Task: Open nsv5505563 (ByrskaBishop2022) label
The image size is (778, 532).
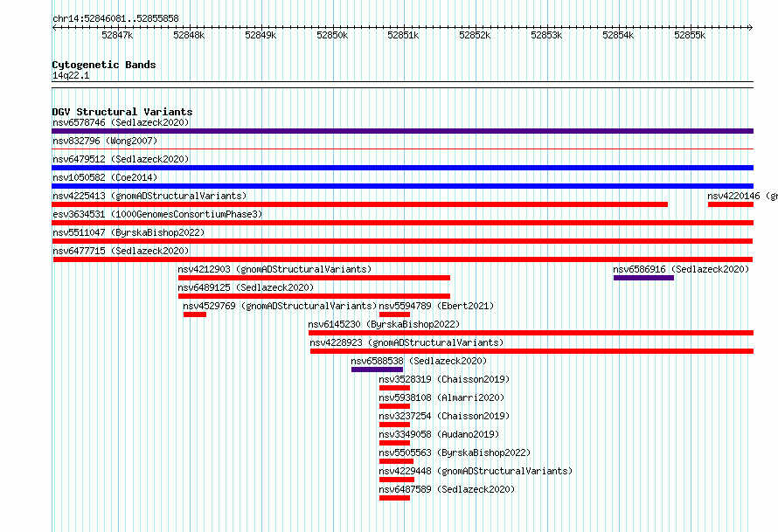Action: point(455,453)
